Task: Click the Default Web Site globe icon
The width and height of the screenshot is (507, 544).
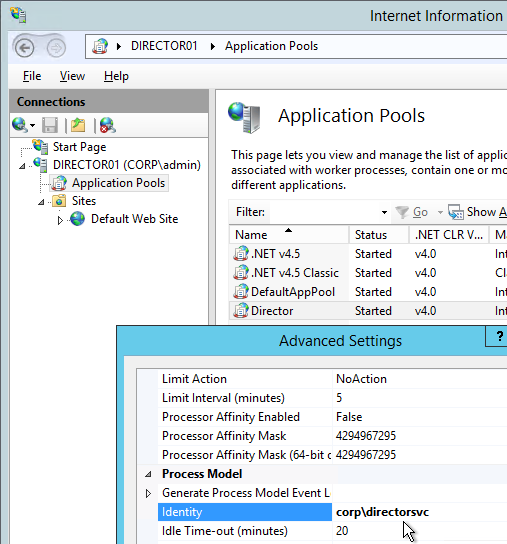Action: (78, 219)
